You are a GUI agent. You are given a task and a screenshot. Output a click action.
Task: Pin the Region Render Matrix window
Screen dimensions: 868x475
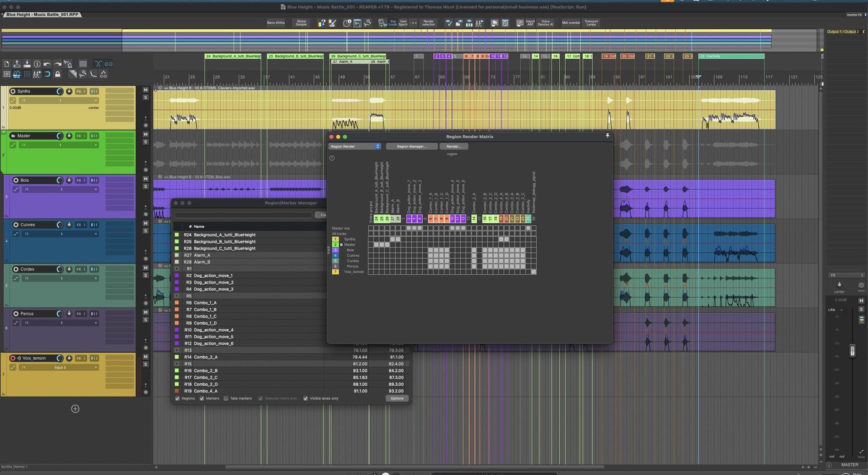click(x=608, y=136)
